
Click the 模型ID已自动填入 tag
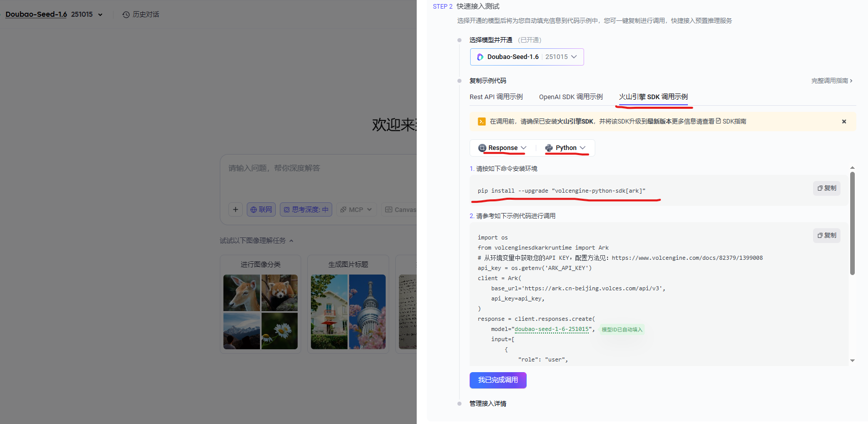click(622, 329)
